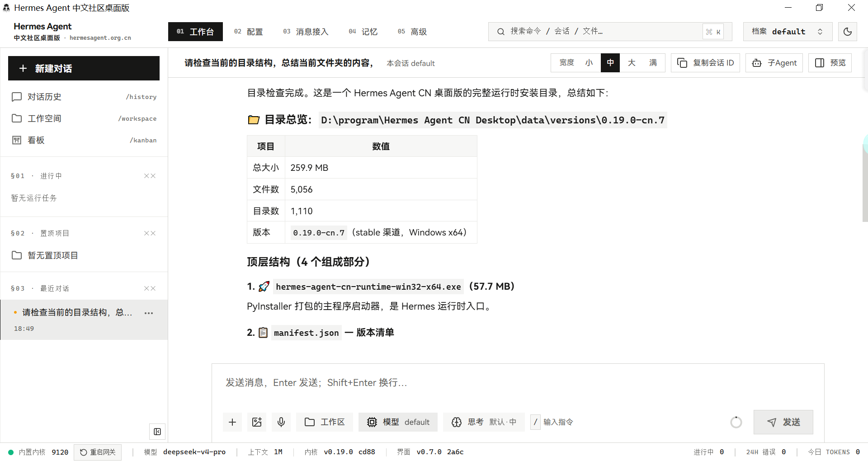Toggle dark mode with the moon icon
The width and height of the screenshot is (868, 461).
tap(848, 32)
